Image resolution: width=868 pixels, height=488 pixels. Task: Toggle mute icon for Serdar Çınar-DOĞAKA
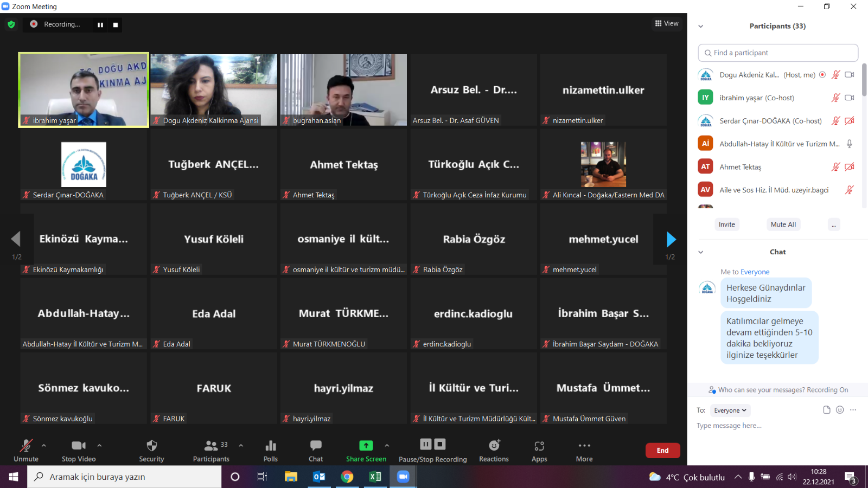pos(836,121)
